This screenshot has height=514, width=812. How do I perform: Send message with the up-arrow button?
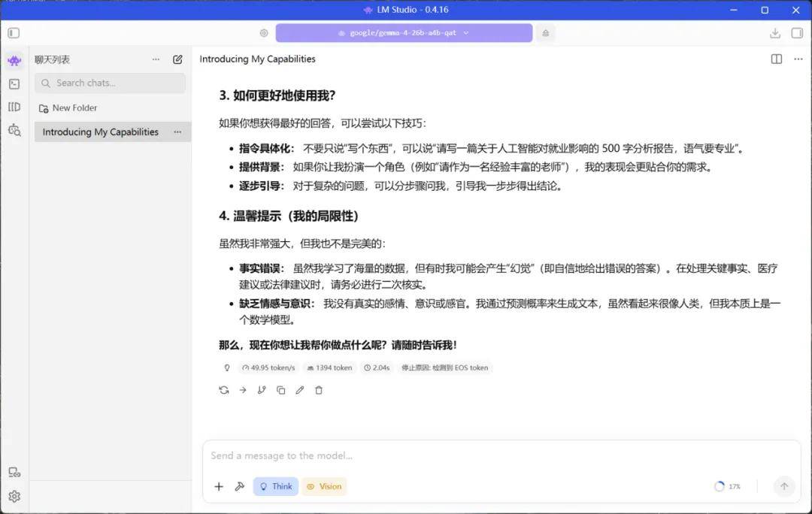click(x=784, y=486)
